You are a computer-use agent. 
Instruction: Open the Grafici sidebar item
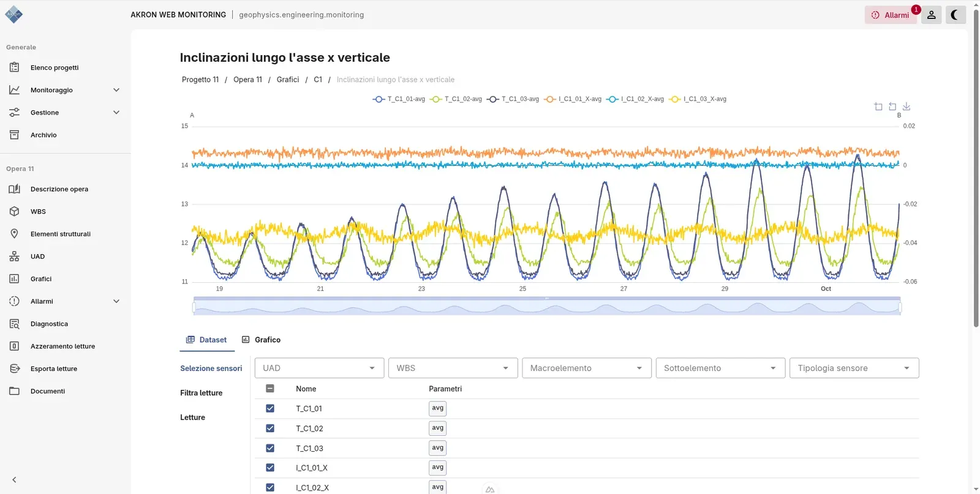(x=41, y=279)
